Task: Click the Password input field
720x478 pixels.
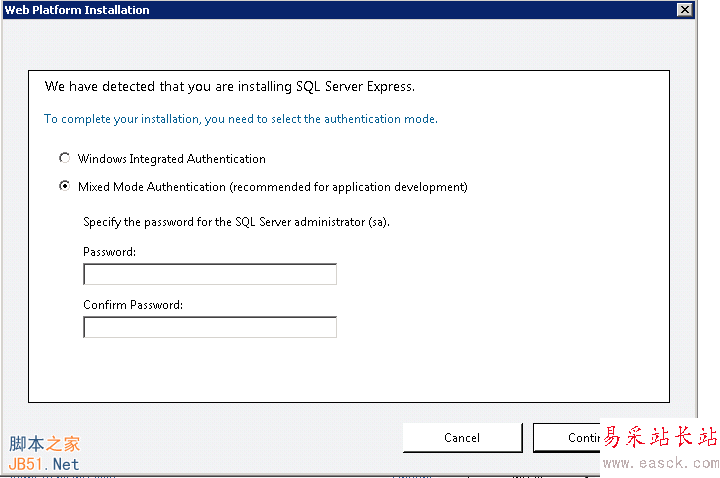Action: (210, 274)
